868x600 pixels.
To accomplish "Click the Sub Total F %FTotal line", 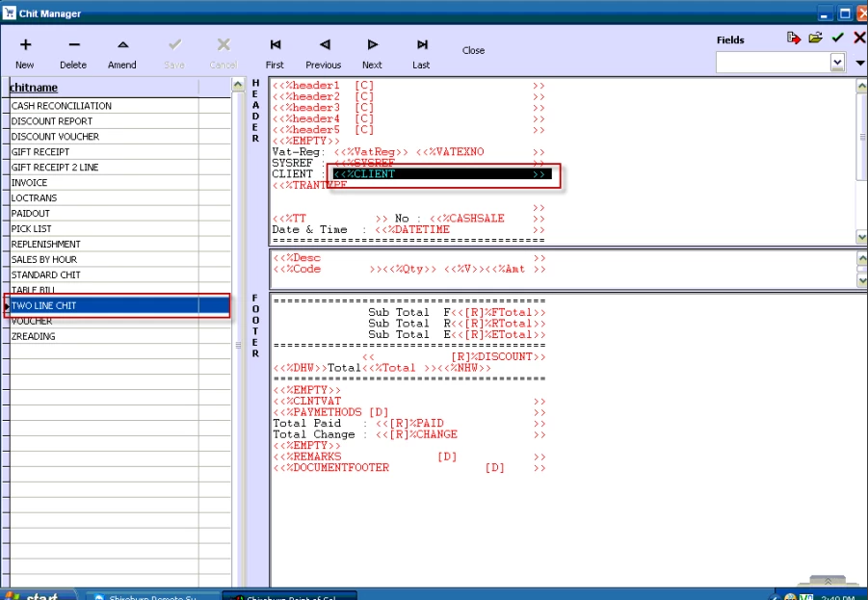I will click(458, 313).
